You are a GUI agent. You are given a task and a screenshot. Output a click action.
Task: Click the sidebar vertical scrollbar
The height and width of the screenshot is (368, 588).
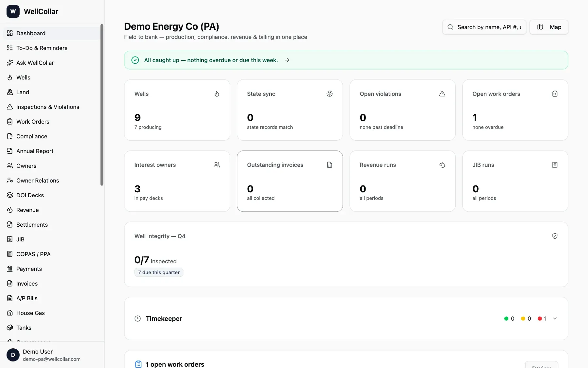(x=102, y=105)
